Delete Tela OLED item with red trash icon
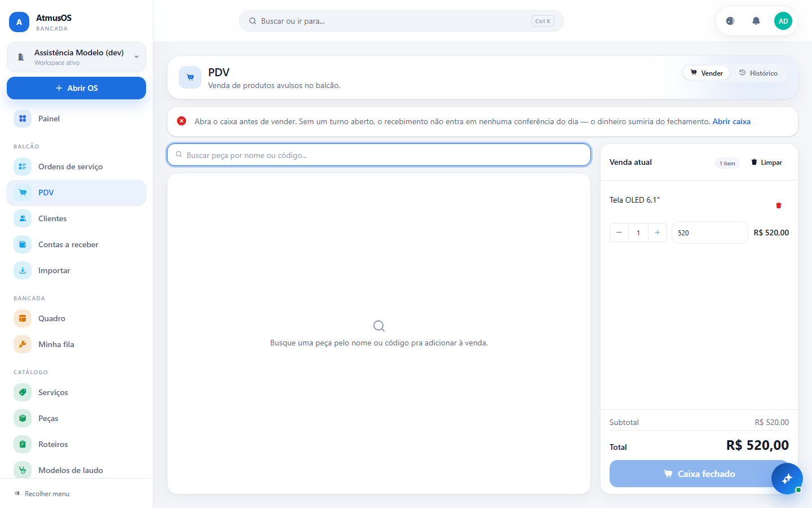This screenshot has width=812, height=508. (779, 205)
